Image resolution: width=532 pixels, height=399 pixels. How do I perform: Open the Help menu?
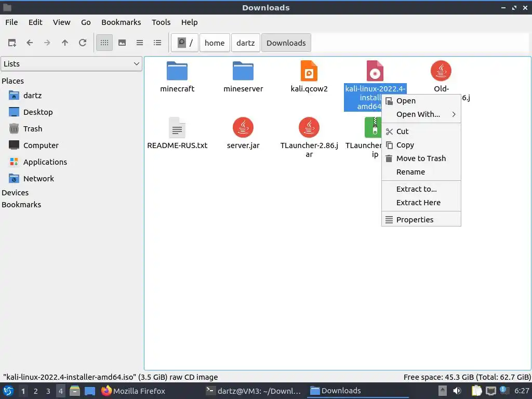tap(189, 22)
